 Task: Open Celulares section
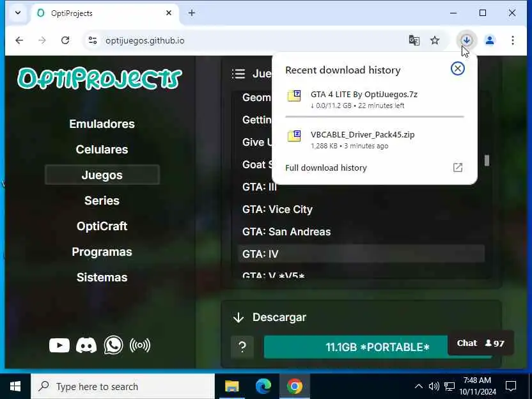point(102,149)
